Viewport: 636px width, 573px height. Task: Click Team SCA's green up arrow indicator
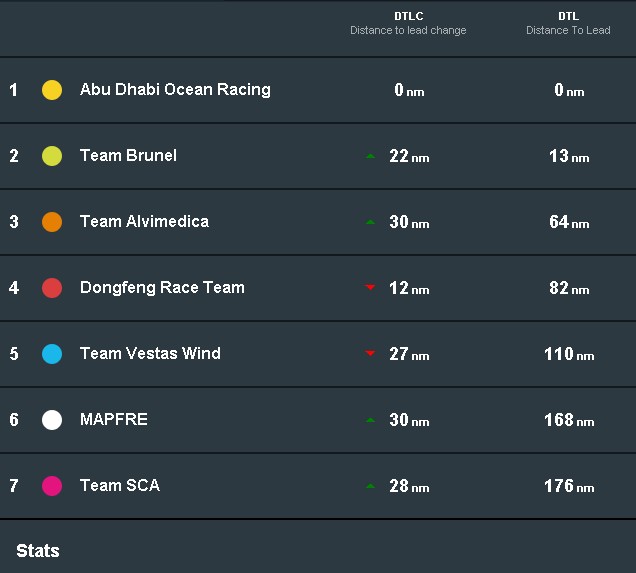[x=370, y=486]
